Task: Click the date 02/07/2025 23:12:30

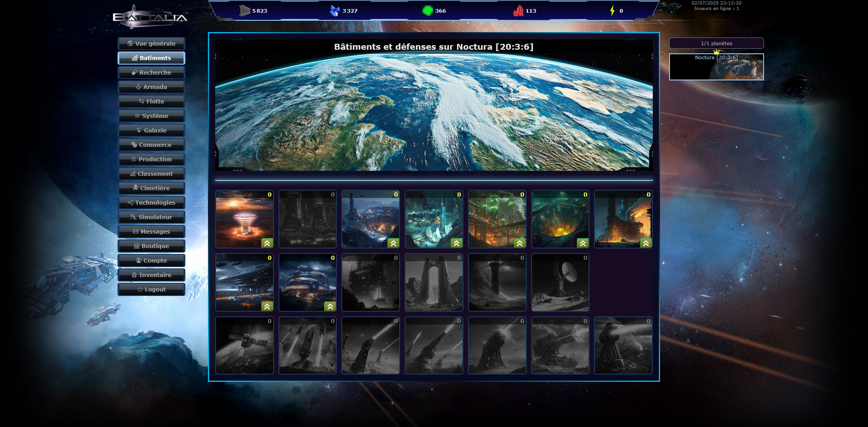Action: pos(717,3)
